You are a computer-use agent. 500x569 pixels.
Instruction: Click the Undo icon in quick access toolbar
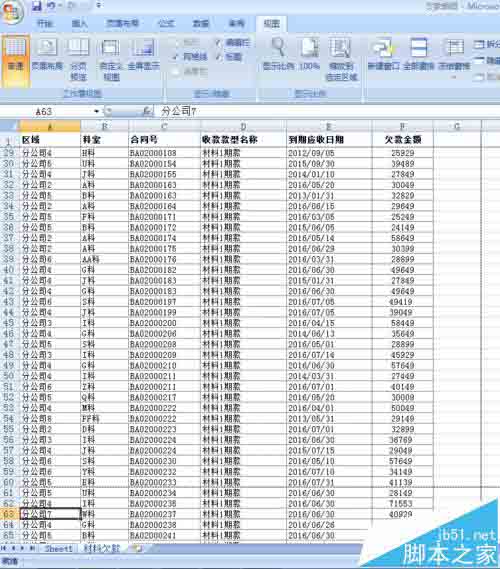[51, 5]
